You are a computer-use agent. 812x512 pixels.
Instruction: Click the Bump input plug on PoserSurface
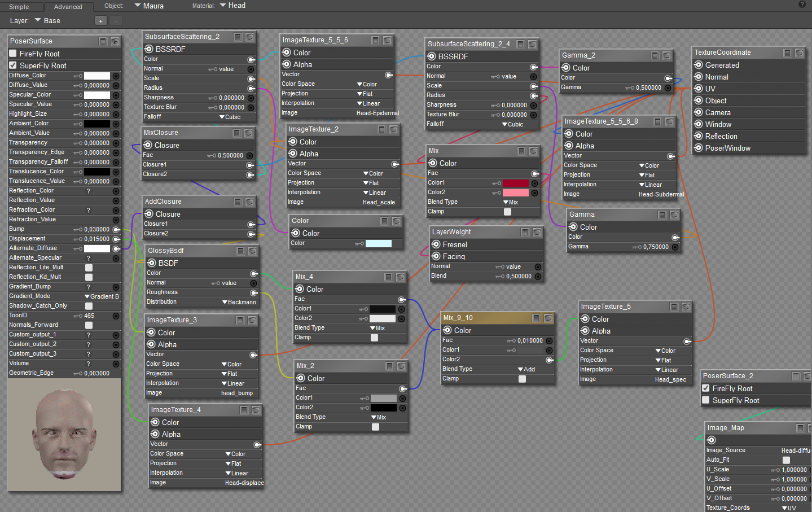click(x=116, y=229)
